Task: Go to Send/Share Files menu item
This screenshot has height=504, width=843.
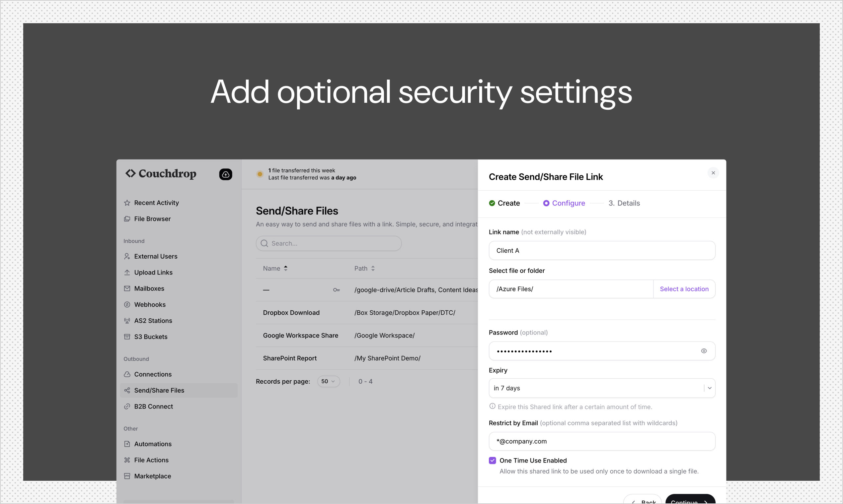Action: (x=159, y=390)
